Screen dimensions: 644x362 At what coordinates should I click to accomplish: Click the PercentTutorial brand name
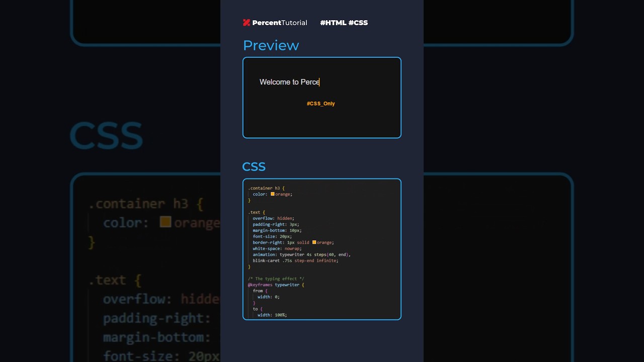click(280, 23)
